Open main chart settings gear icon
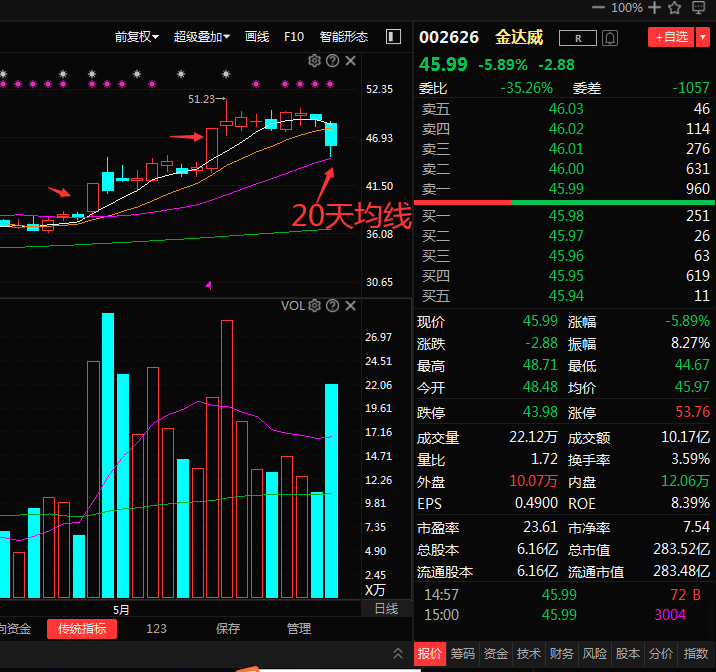Viewport: 716px width, 672px height. [x=315, y=61]
